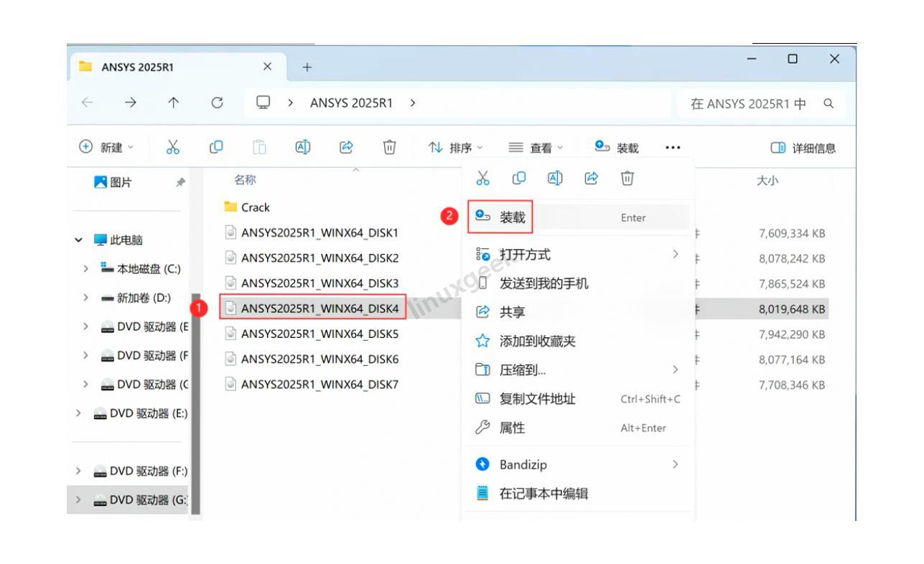This screenshot has width=924, height=564.
Task: Click the Share icon in the context menu
Action: coord(592,178)
